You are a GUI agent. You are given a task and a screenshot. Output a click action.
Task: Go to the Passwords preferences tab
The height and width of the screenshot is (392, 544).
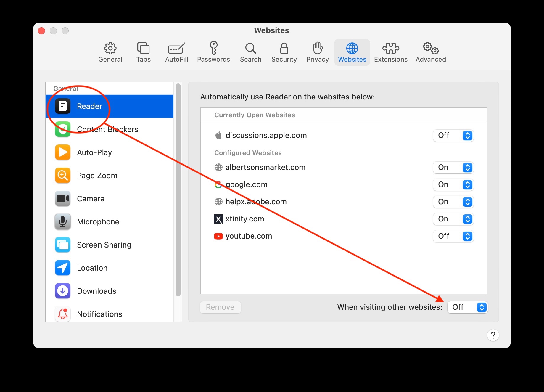click(213, 52)
